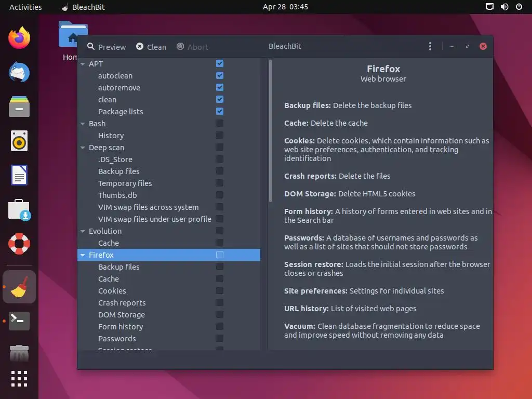The width and height of the screenshot is (532, 399).
Task: Click the Vacuum description text
Action: click(x=382, y=330)
